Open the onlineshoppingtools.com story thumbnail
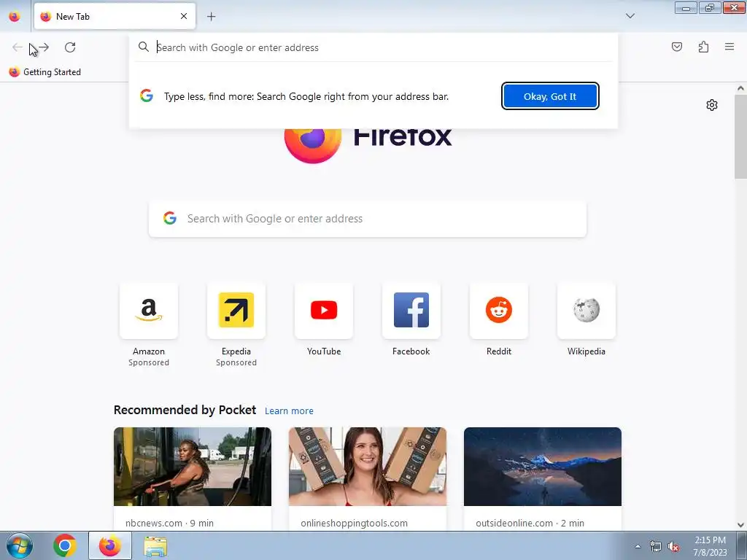Screen dimensions: 747x560 tap(368, 467)
